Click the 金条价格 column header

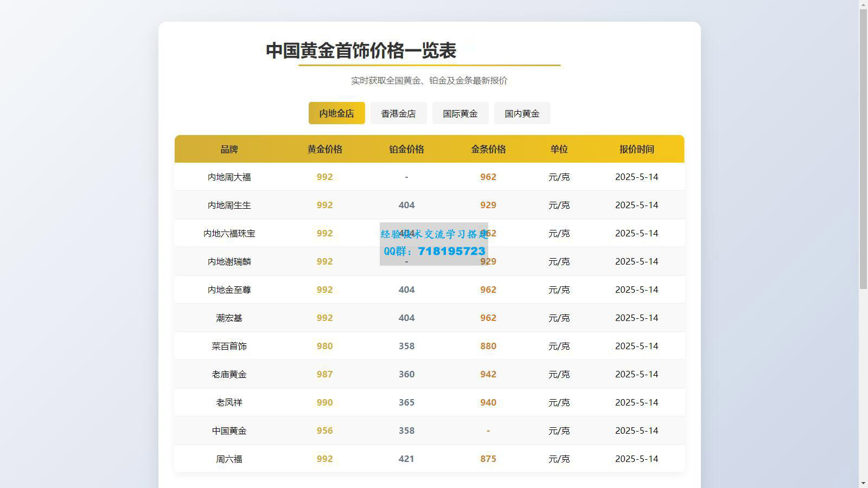[x=488, y=149]
